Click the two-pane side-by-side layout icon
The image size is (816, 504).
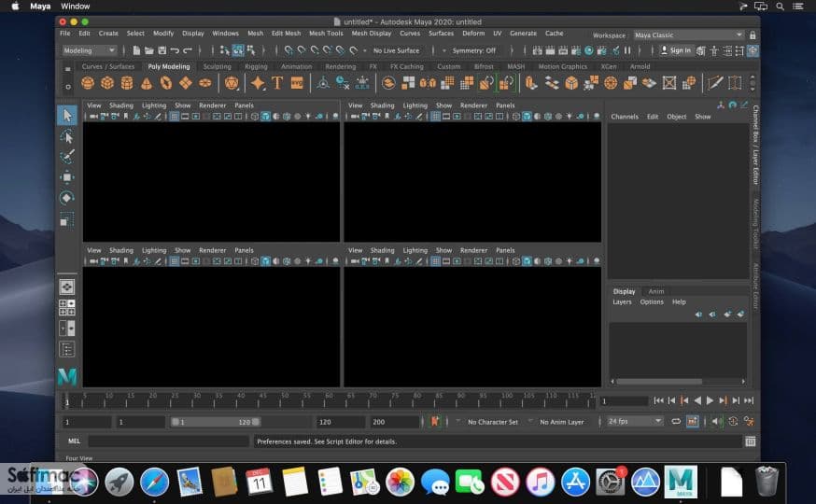click(67, 329)
